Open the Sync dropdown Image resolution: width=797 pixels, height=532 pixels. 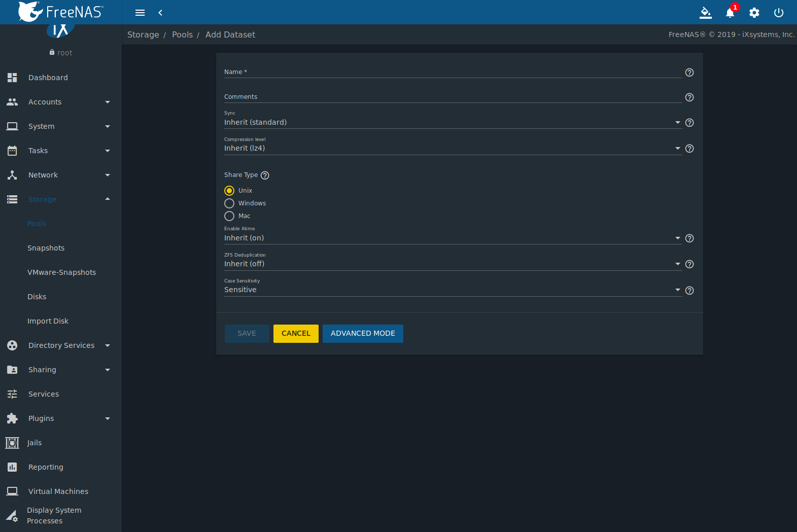[x=453, y=122]
